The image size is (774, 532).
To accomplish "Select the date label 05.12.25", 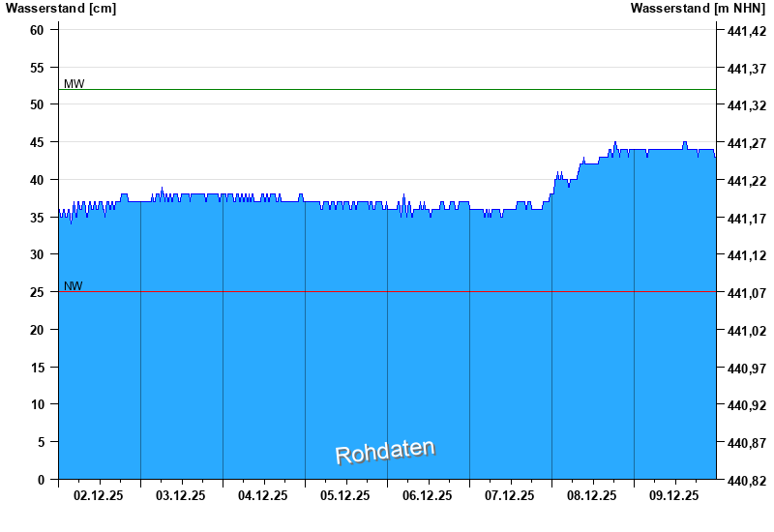I will pyautogui.click(x=345, y=495).
